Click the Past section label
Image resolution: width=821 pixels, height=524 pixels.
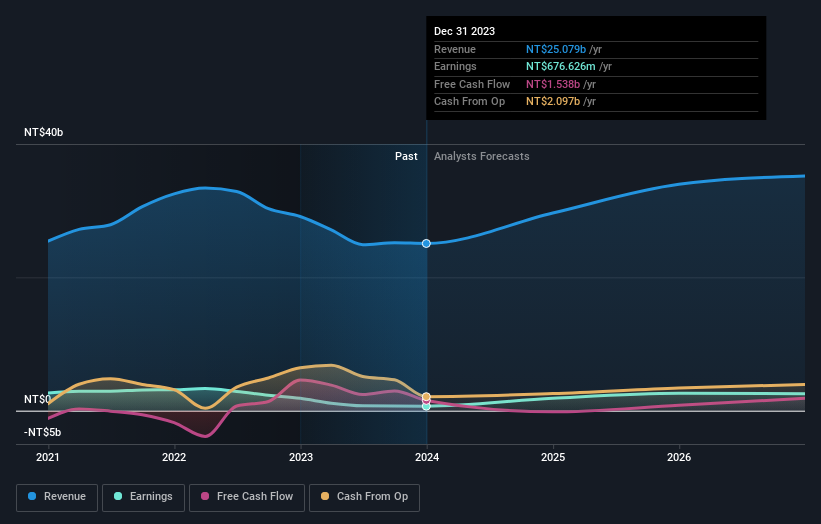point(406,157)
